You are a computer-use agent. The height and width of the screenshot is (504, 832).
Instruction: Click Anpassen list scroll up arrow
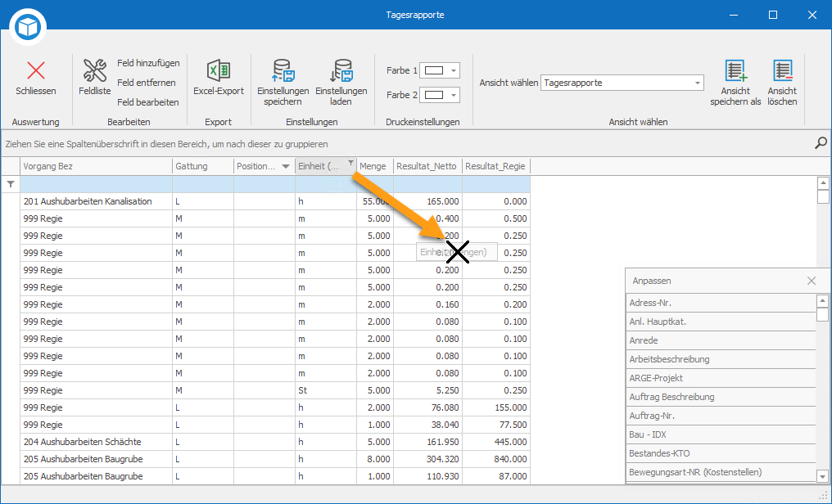(x=822, y=301)
